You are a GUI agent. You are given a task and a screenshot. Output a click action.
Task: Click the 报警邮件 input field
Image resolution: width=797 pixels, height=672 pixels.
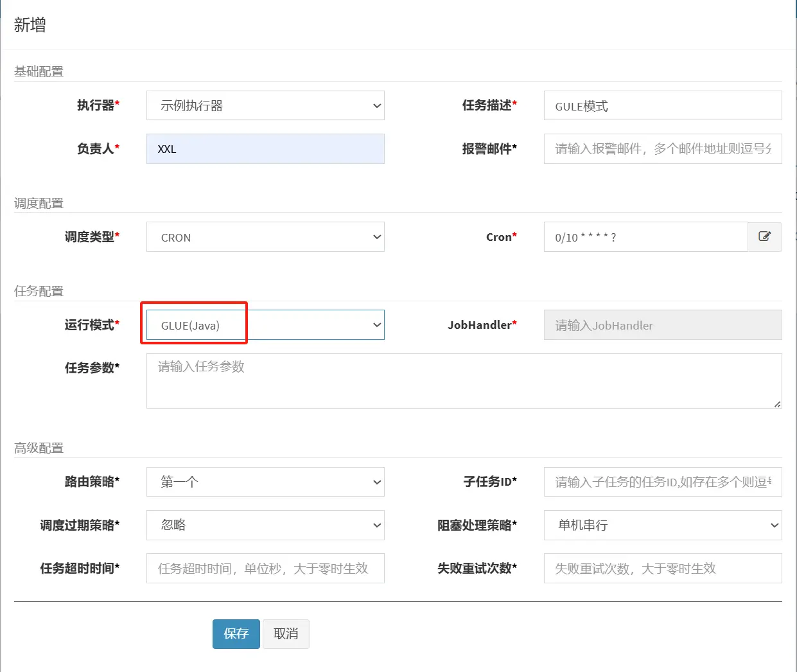[x=662, y=149]
